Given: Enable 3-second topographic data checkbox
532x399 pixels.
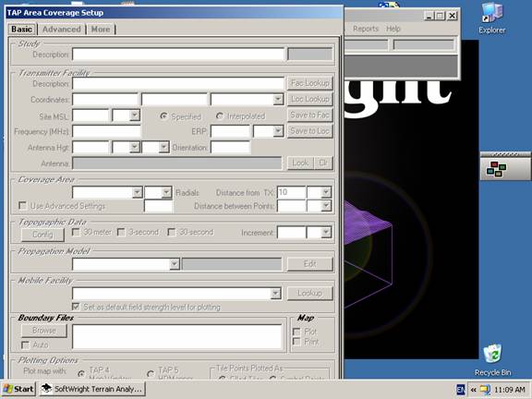Looking at the screenshot, I should 121,233.
